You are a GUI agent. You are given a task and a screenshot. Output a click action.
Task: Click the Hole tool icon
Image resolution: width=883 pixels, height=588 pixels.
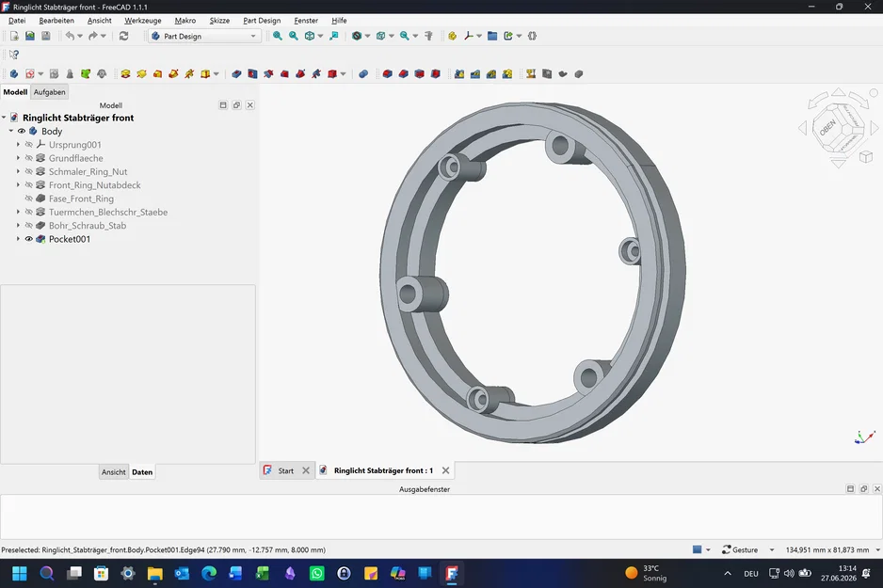pyautogui.click(x=252, y=73)
